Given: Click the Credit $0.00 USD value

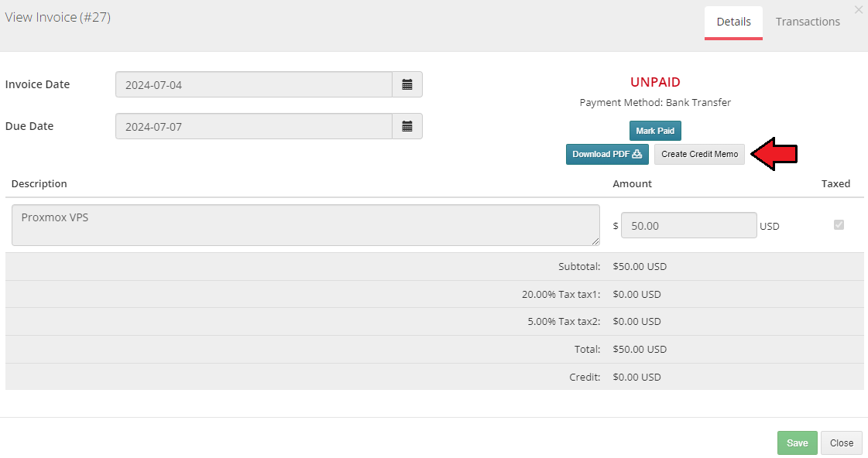Looking at the screenshot, I should point(636,378).
